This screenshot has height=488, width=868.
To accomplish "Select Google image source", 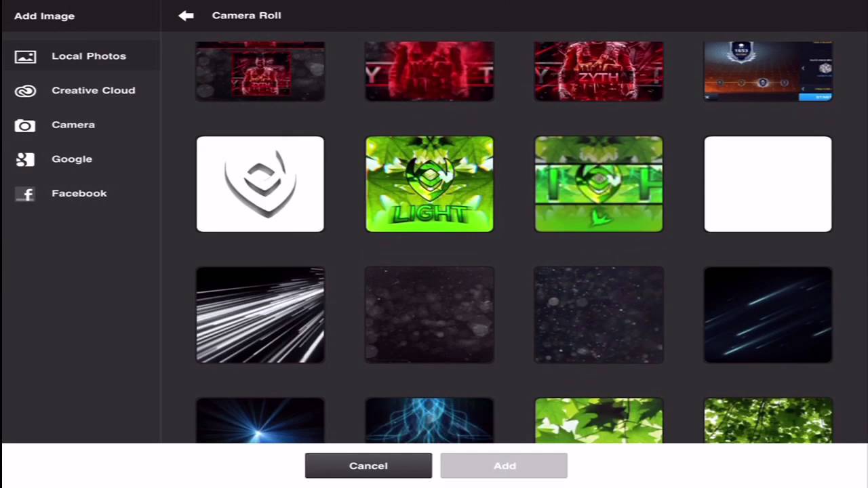I will pyautogui.click(x=80, y=159).
